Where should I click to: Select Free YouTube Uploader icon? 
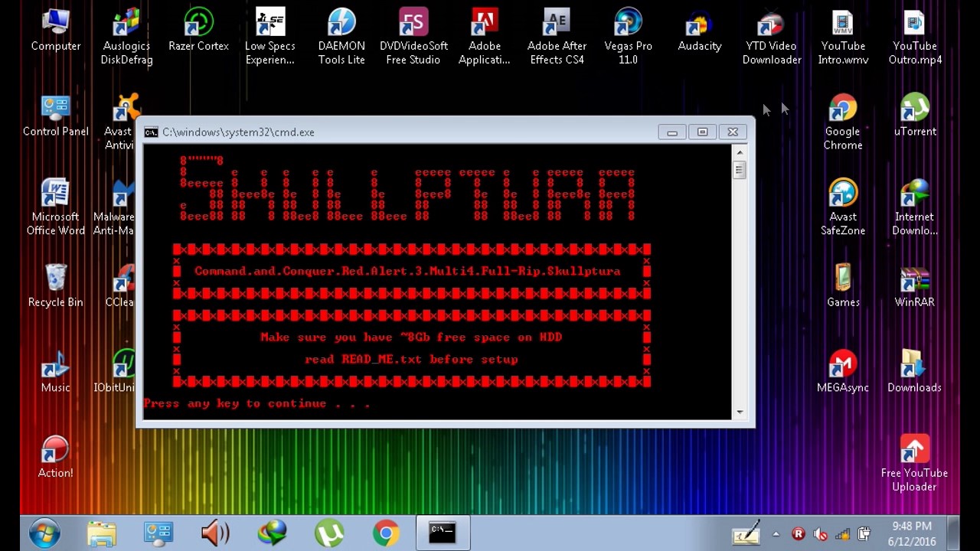pyautogui.click(x=915, y=464)
